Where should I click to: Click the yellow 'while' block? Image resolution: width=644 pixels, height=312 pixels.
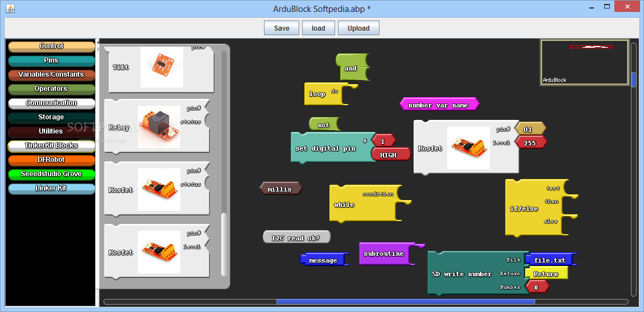tap(361, 204)
